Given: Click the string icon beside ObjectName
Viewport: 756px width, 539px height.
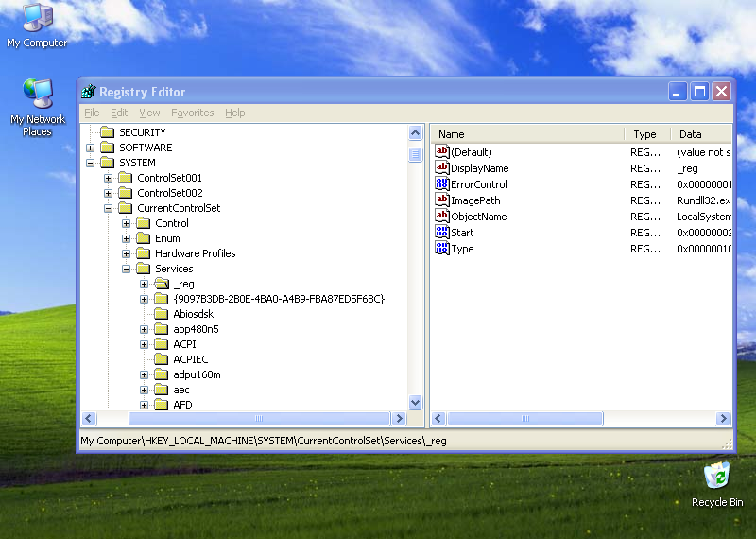Looking at the screenshot, I should point(441,217).
